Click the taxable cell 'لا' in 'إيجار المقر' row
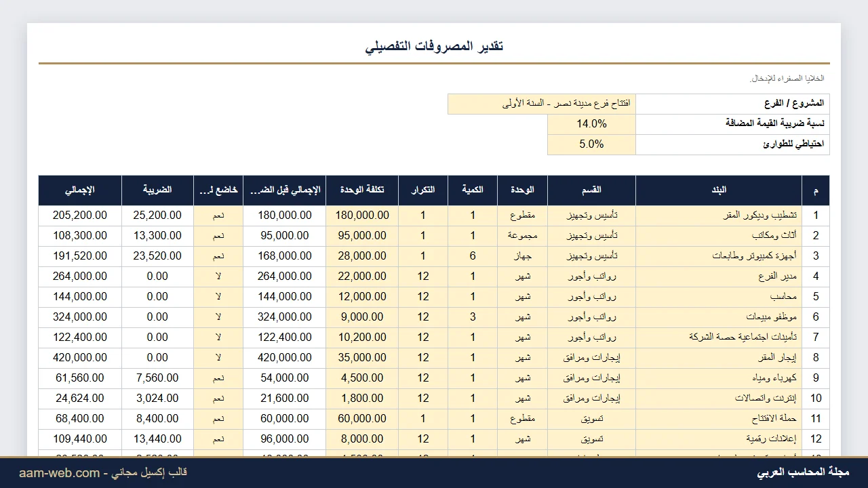The image size is (868, 488). click(218, 358)
